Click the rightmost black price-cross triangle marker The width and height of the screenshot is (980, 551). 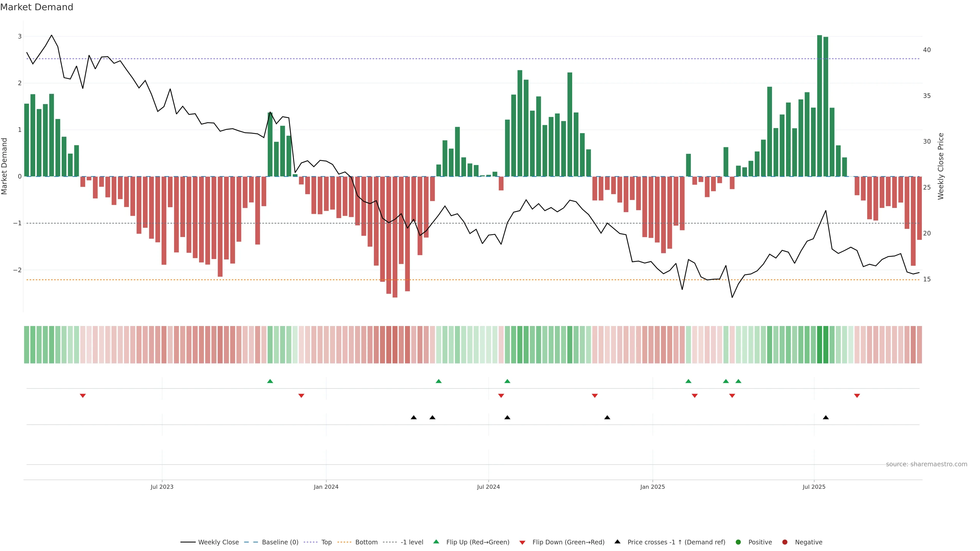click(826, 418)
